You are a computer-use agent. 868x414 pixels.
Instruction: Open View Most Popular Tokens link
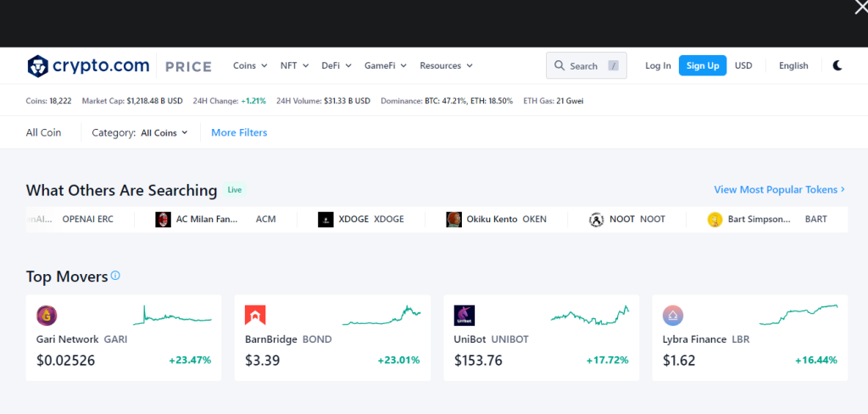point(780,189)
